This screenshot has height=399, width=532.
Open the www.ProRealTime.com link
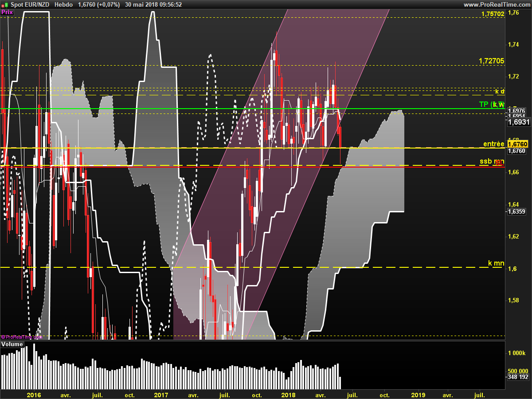(497, 4)
